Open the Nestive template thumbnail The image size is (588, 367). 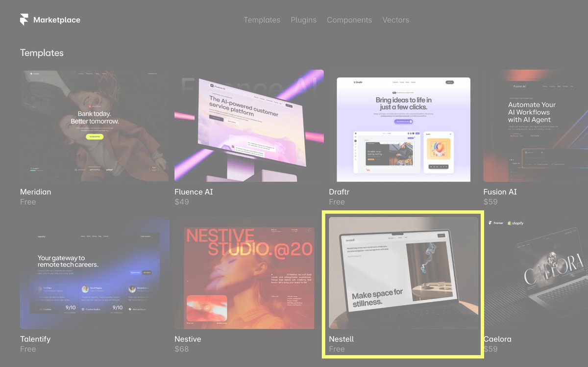pyautogui.click(x=249, y=273)
